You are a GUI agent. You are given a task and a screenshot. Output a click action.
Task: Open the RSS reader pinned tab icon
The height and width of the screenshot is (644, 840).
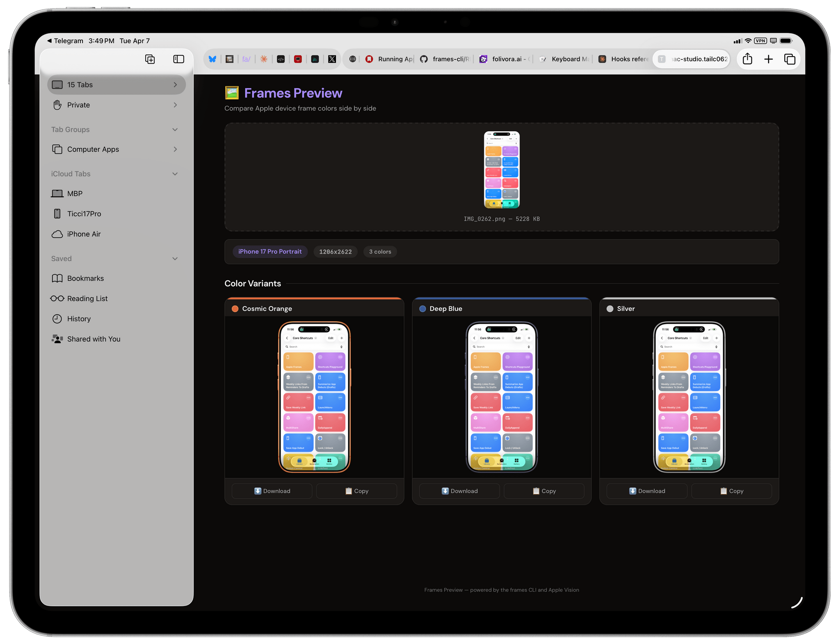coord(315,59)
